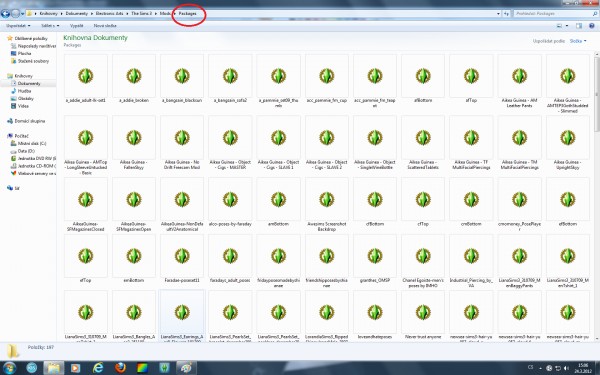Select Never trust anyone package file
The width and height of the screenshot is (600, 375).
[423, 315]
